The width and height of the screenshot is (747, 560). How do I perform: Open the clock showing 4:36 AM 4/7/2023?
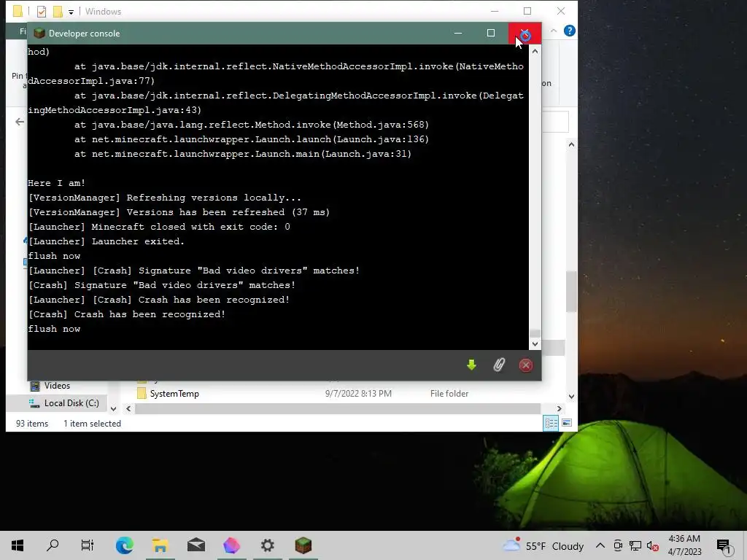click(684, 545)
